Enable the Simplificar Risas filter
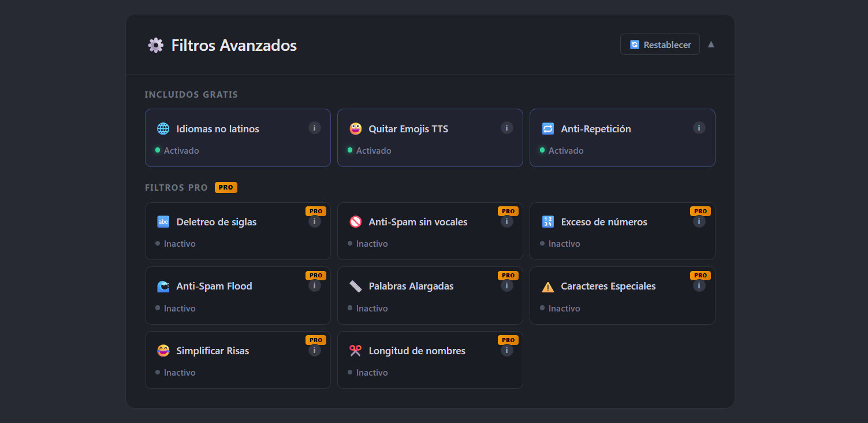This screenshot has width=868, height=423. click(237, 359)
